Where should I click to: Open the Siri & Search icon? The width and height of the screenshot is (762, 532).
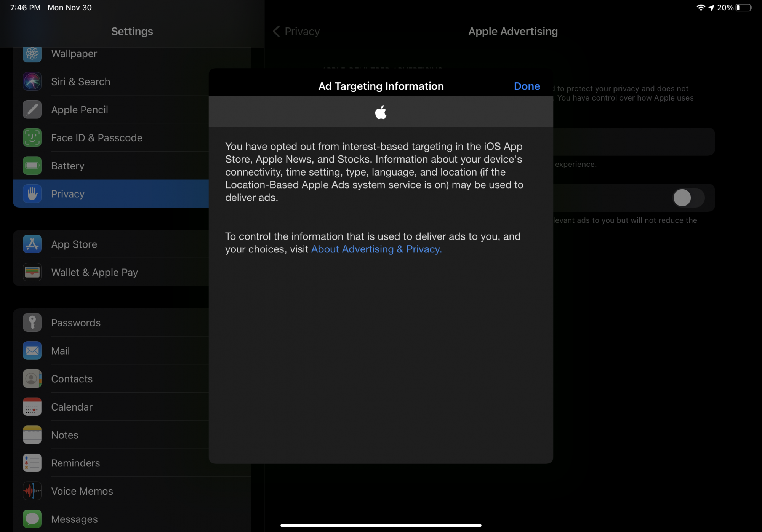coord(32,81)
